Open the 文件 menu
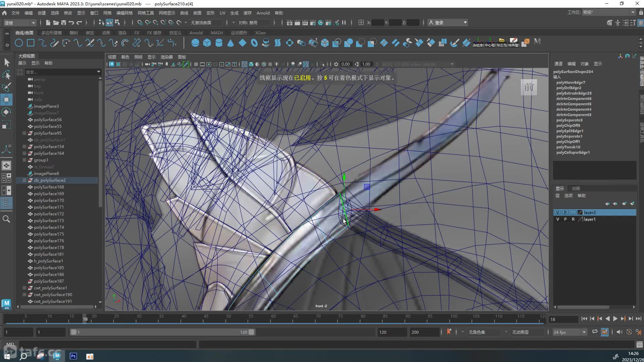This screenshot has height=362, width=644. click(15, 13)
